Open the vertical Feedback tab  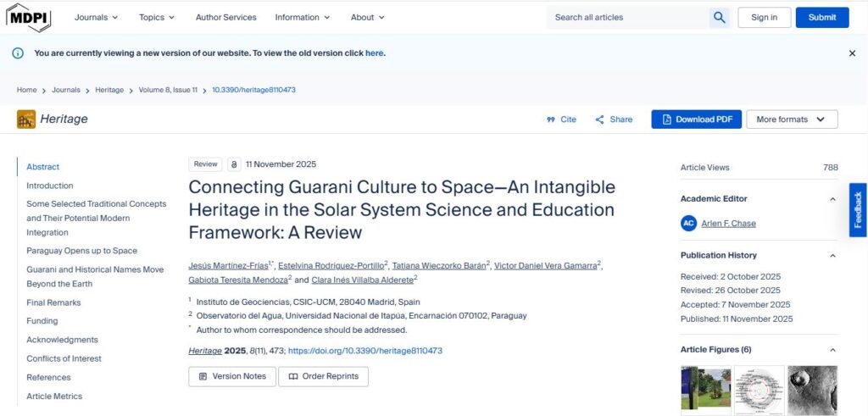[858, 210]
